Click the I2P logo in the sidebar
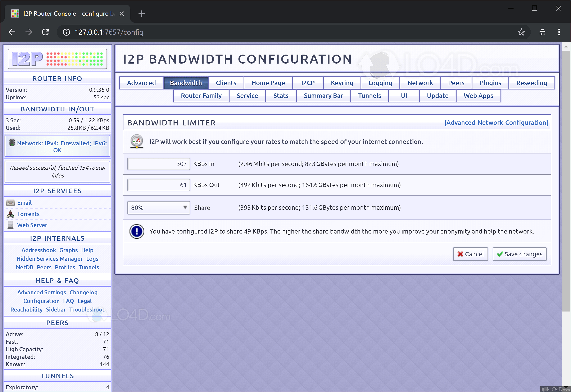571x392 pixels. coord(57,59)
